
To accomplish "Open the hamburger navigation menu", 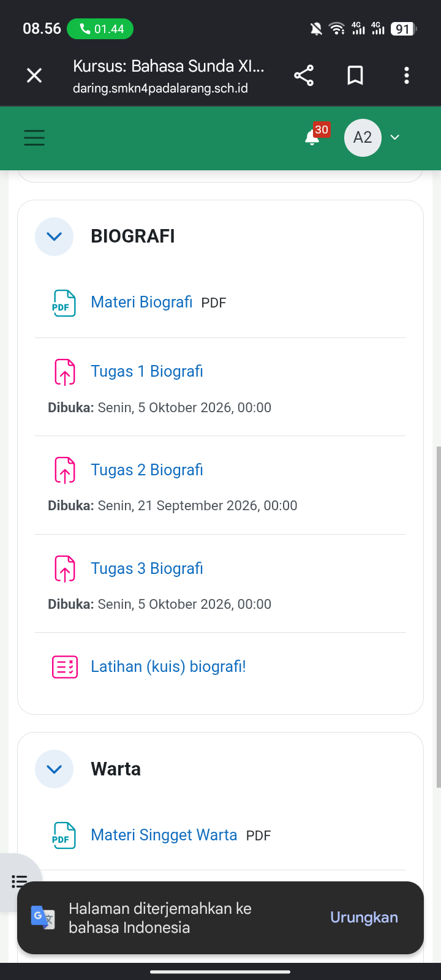I will pyautogui.click(x=34, y=138).
